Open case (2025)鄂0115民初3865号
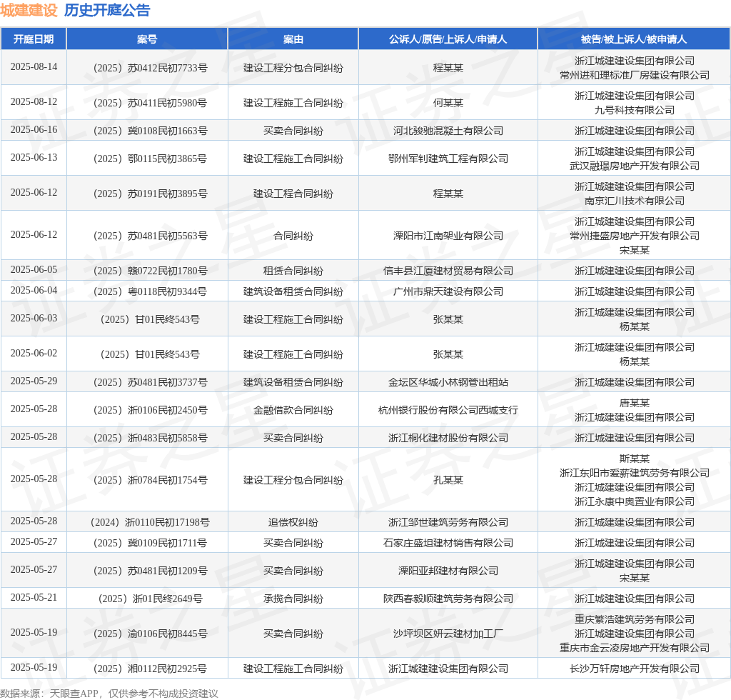The image size is (731, 700). pyautogui.click(x=150, y=159)
